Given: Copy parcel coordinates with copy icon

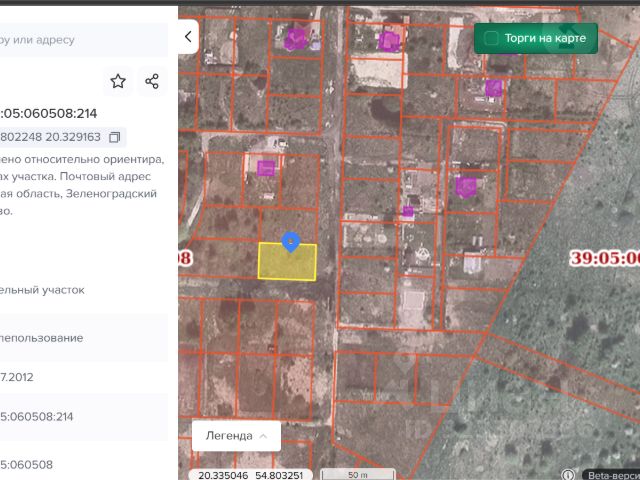Looking at the screenshot, I should [114, 137].
